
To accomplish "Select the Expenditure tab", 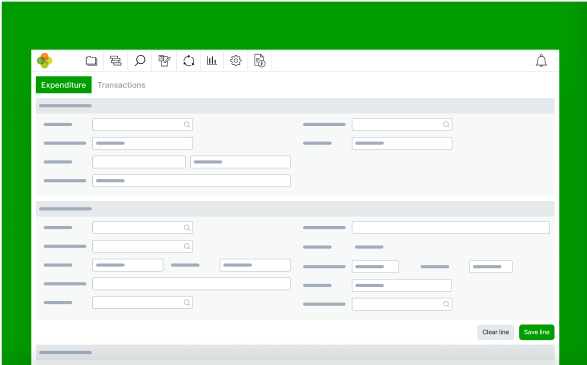I will click(x=64, y=85).
